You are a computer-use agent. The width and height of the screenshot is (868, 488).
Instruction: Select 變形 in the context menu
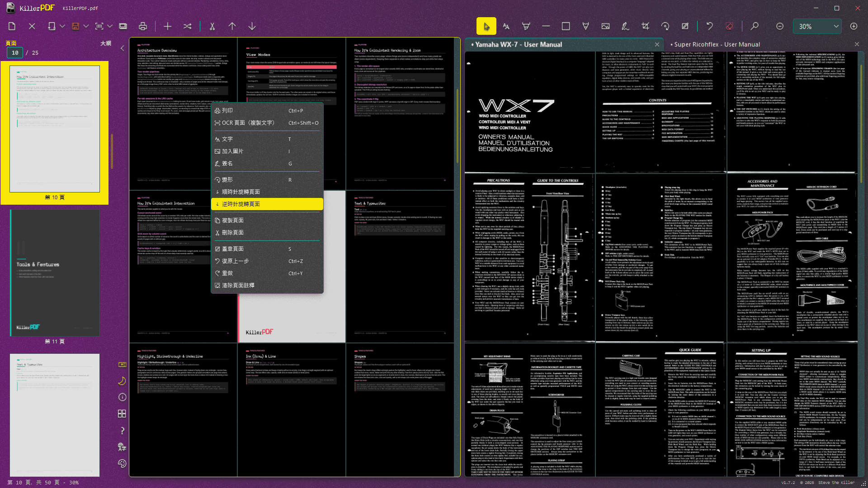pos(267,180)
